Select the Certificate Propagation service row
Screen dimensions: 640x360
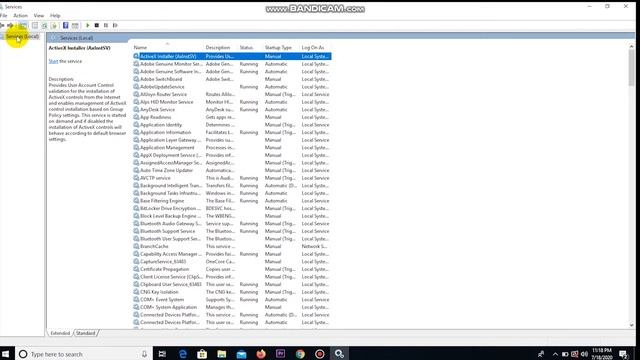tap(232, 269)
